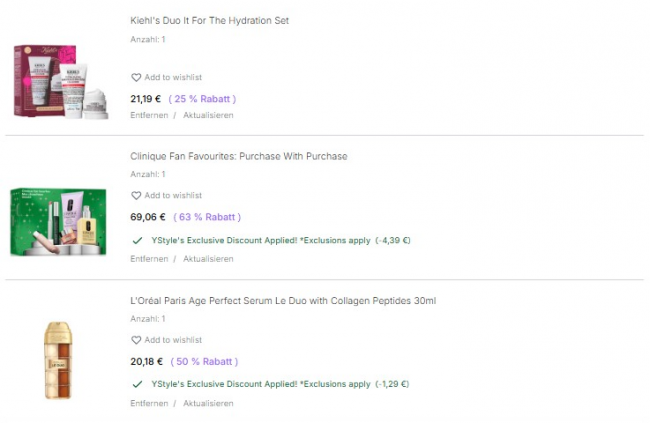Viewport: 650px width, 423px height.
Task: Remove Kiehl's set via Entfernen
Action: [149, 115]
